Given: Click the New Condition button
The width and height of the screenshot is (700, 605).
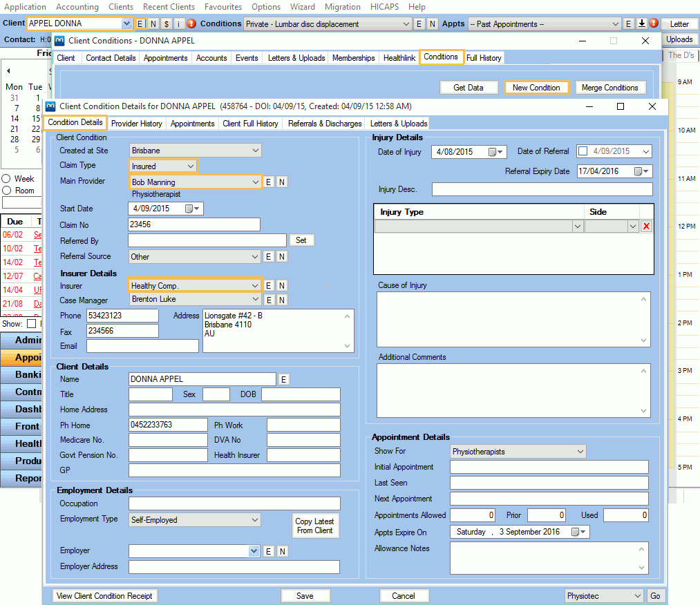Looking at the screenshot, I should click(x=536, y=87).
